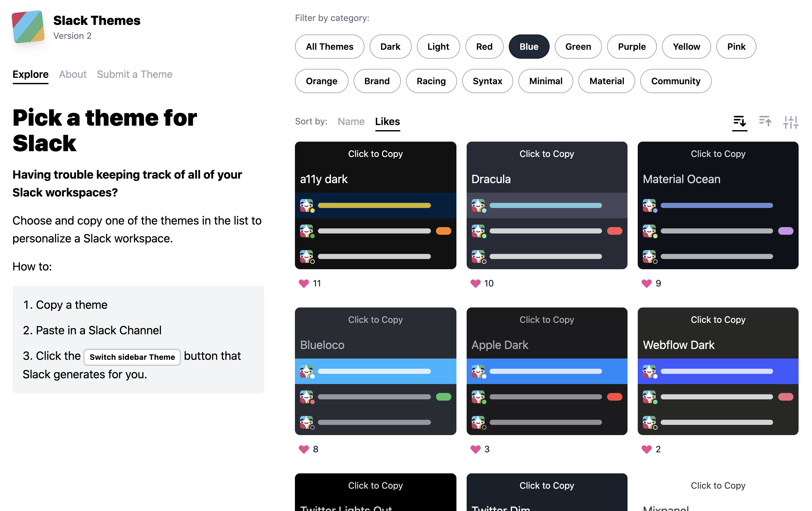This screenshot has height=511, width=812.
Task: Toggle the Material category filter
Action: [x=606, y=81]
